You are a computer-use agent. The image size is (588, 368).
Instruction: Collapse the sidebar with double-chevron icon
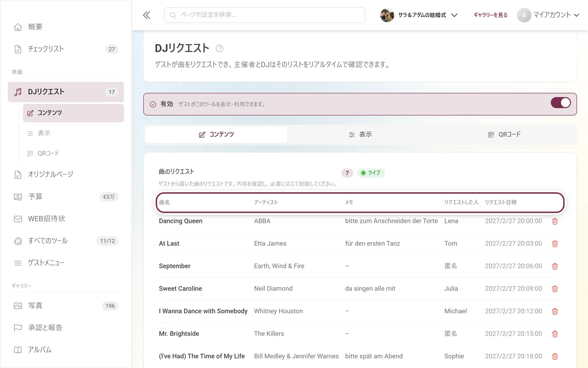coord(147,15)
